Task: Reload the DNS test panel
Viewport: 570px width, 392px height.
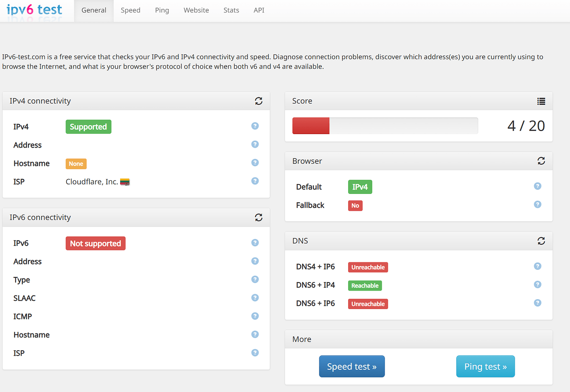Action: pos(541,241)
